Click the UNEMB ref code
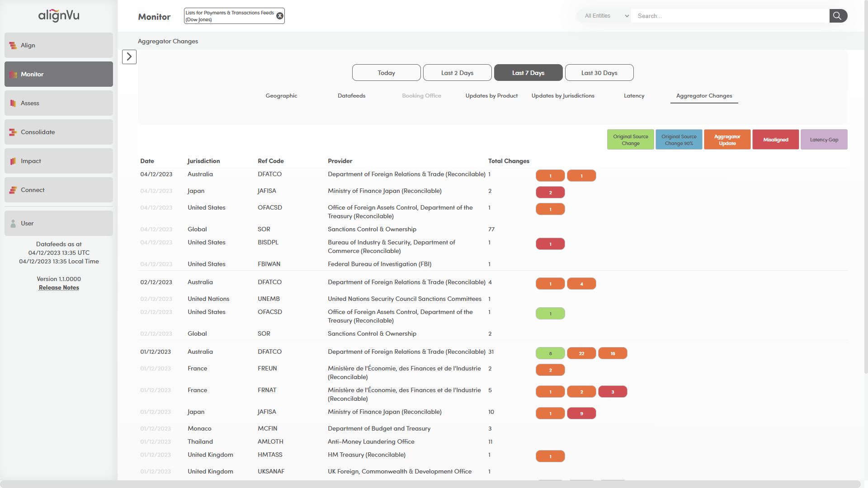868x488 pixels. tap(269, 299)
